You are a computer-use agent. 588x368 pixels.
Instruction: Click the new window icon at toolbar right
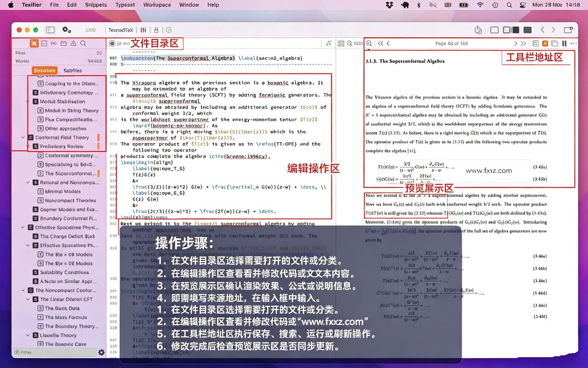pos(569,30)
